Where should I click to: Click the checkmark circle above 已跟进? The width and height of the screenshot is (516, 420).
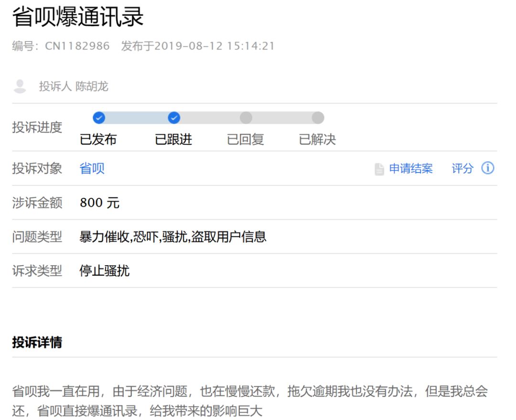174,118
